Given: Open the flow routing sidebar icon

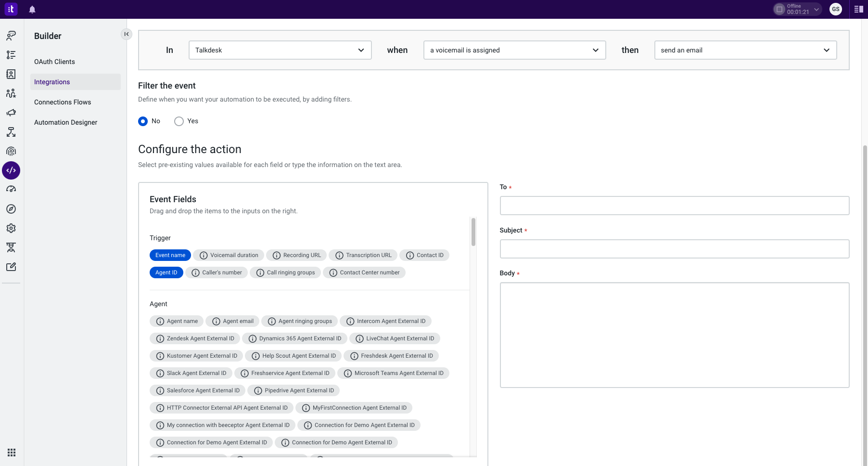Looking at the screenshot, I should click(11, 132).
